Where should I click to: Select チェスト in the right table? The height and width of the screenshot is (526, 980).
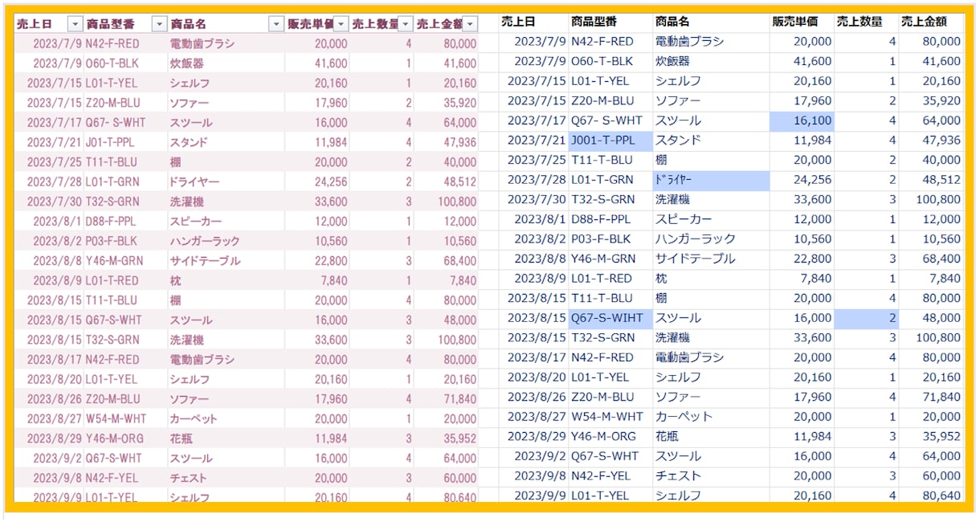678,476
